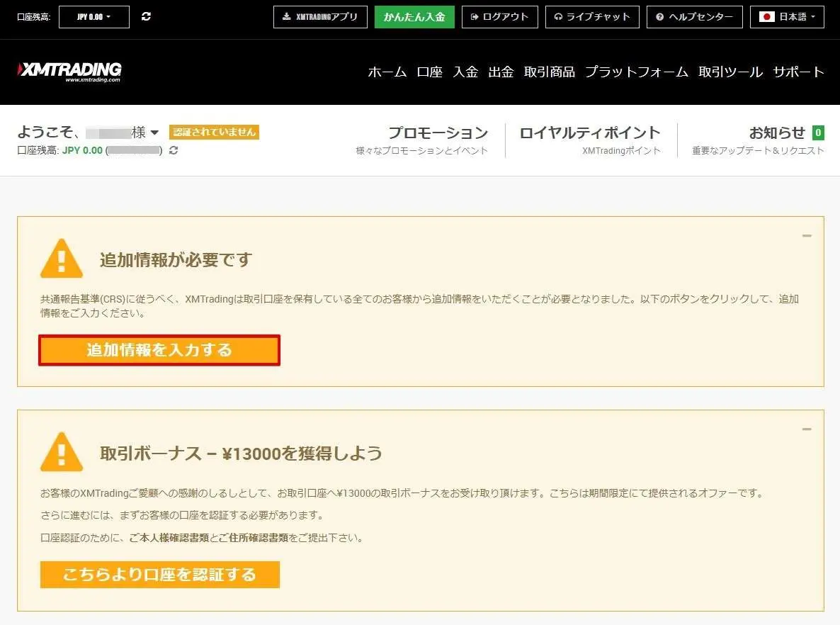This screenshot has height=625, width=840.
Task: Collapse the 取引ボーナス panel
Action: point(807,429)
